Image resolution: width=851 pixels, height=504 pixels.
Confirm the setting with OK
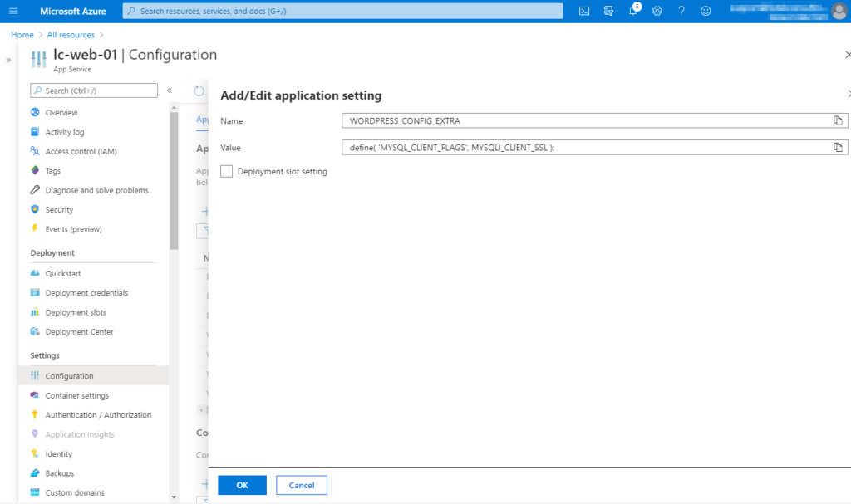coord(242,485)
